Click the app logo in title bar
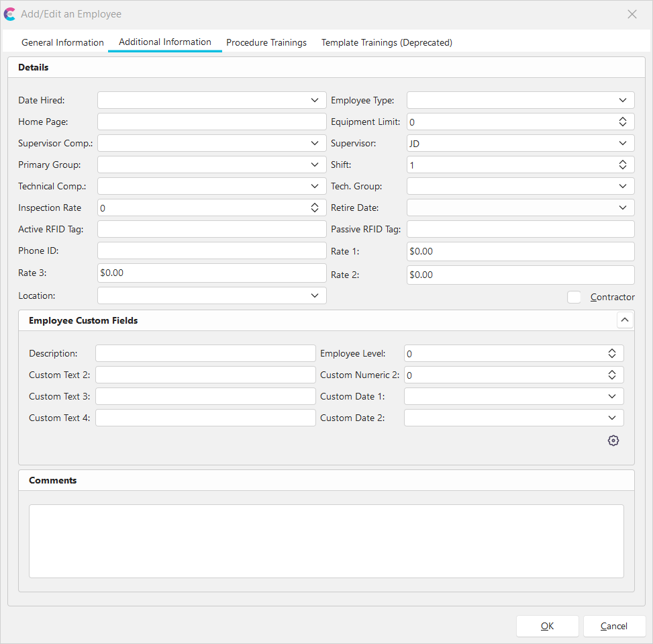 tap(10, 14)
